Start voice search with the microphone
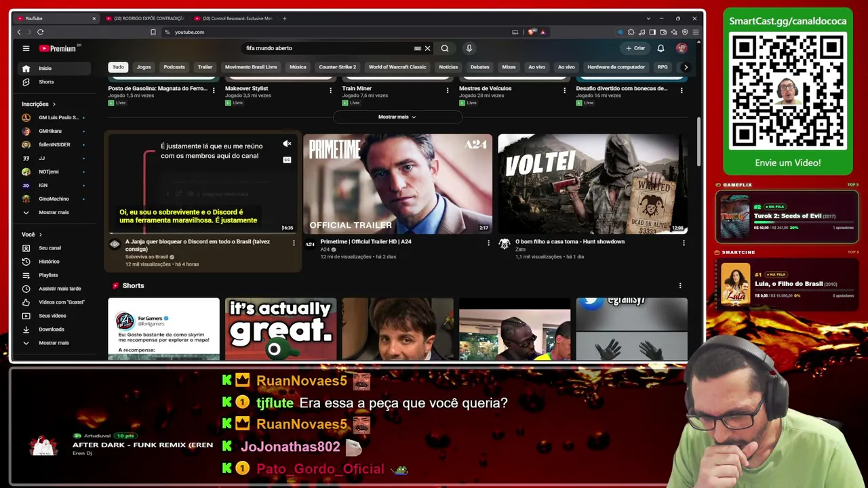Image resolution: width=868 pixels, height=488 pixels. click(x=469, y=48)
